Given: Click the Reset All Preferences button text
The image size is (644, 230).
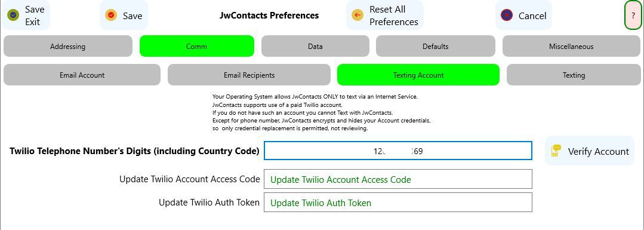Looking at the screenshot, I should 393,16.
